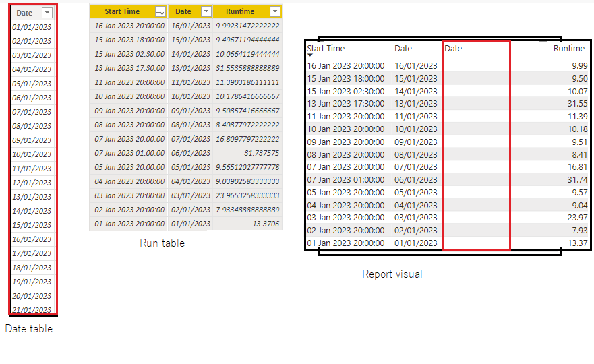Select 10/01/2023 in the Date table
The image size is (594, 364).
32,154
